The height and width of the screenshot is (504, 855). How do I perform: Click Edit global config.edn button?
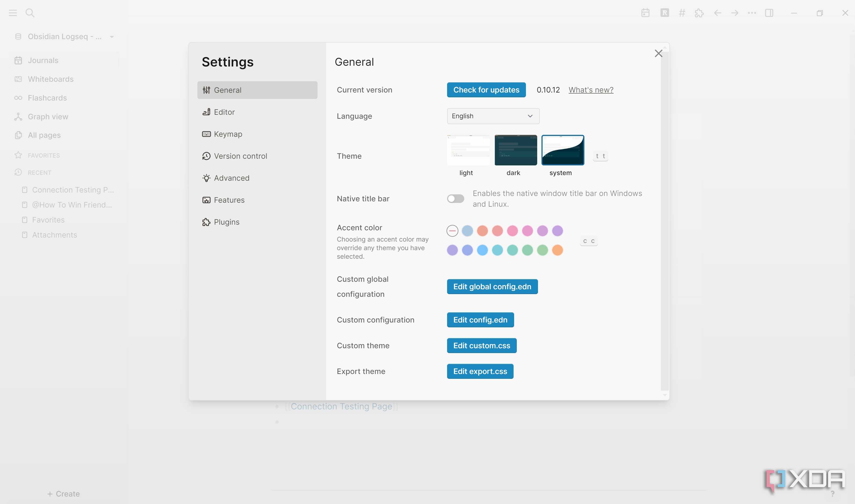tap(492, 287)
